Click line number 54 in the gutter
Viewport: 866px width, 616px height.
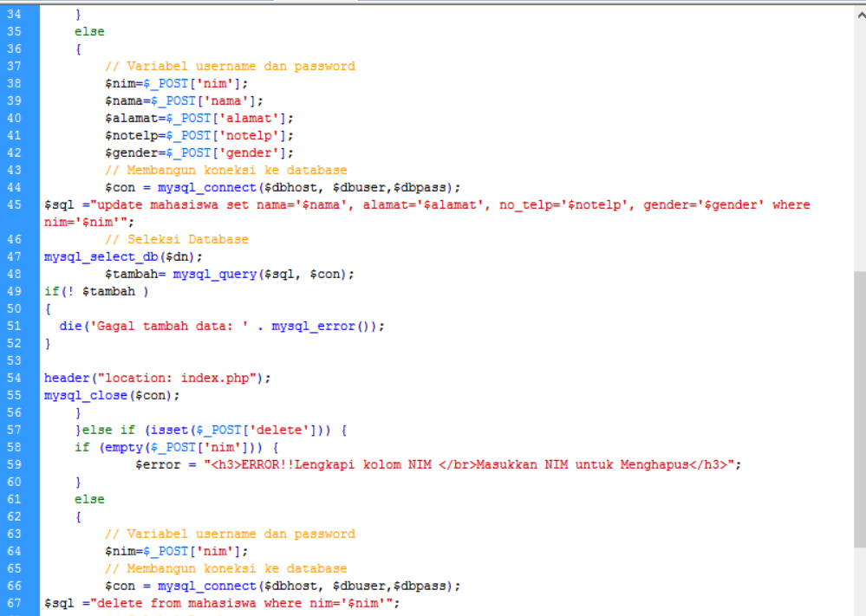pyautogui.click(x=15, y=378)
